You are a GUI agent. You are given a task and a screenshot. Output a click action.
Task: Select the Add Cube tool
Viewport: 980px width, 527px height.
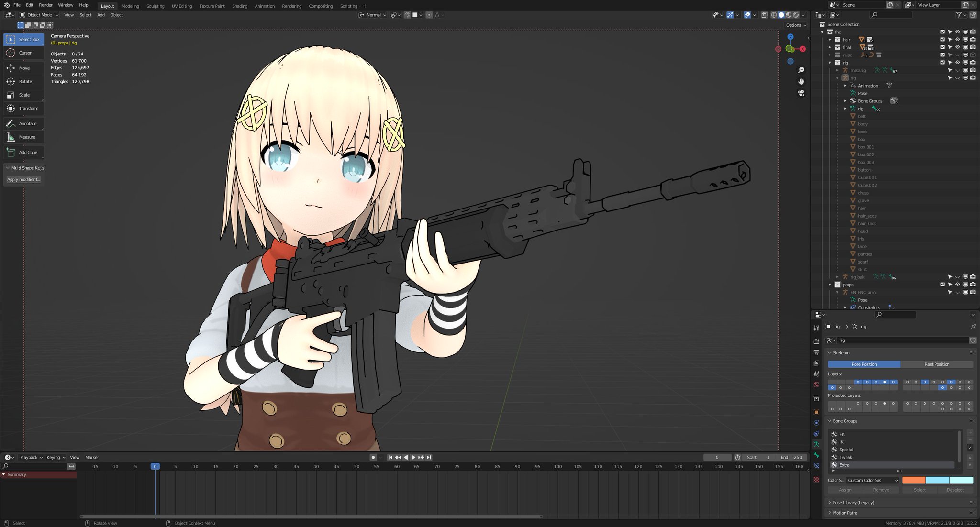click(x=24, y=153)
